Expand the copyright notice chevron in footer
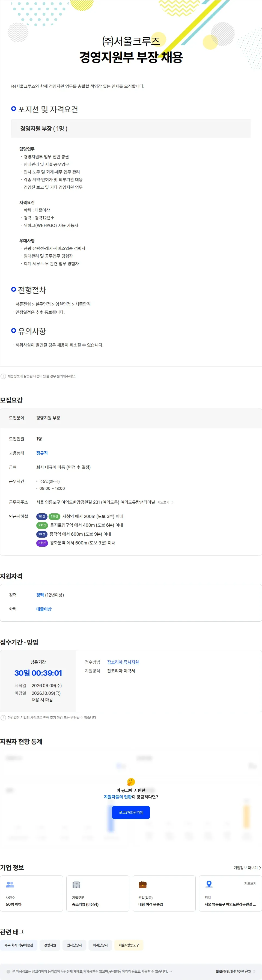The image size is (262, 980). click(171, 971)
